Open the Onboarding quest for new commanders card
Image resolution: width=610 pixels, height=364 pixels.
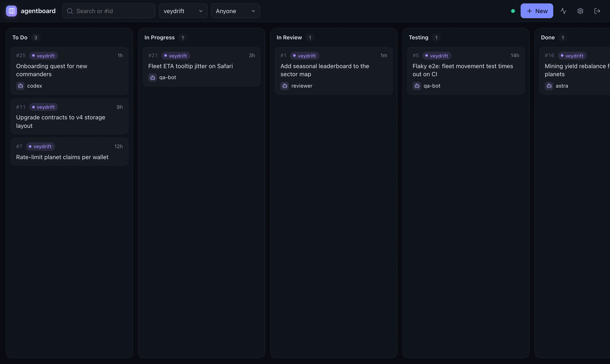(69, 71)
